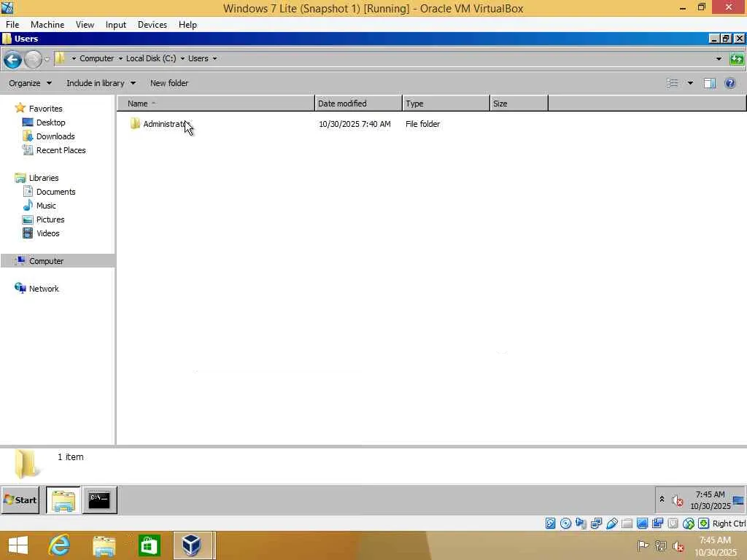Sort by the Type column header
Viewport: 747px width, 560px height.
(x=446, y=104)
